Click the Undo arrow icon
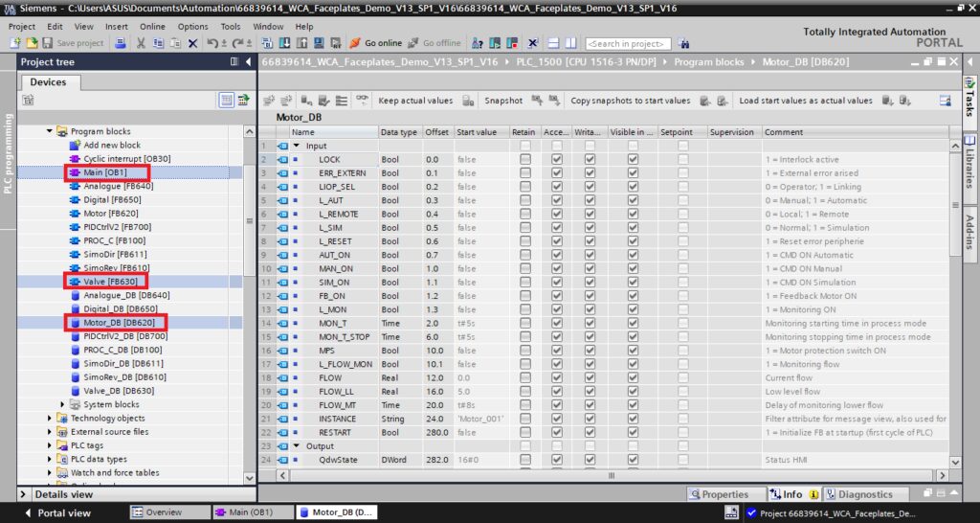This screenshot has width=980, height=523. coord(212,43)
